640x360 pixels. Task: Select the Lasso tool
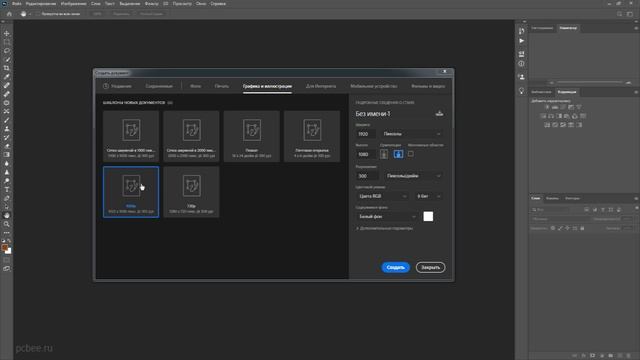[x=7, y=51]
